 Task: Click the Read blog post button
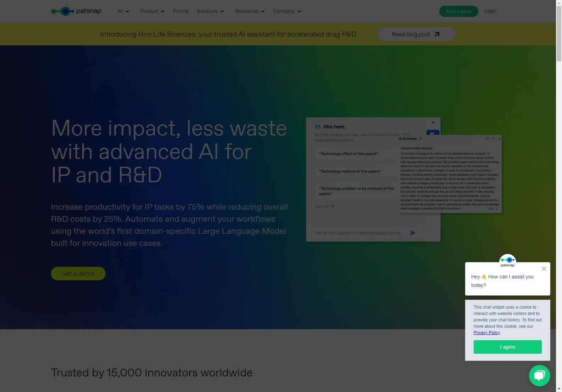pos(416,34)
